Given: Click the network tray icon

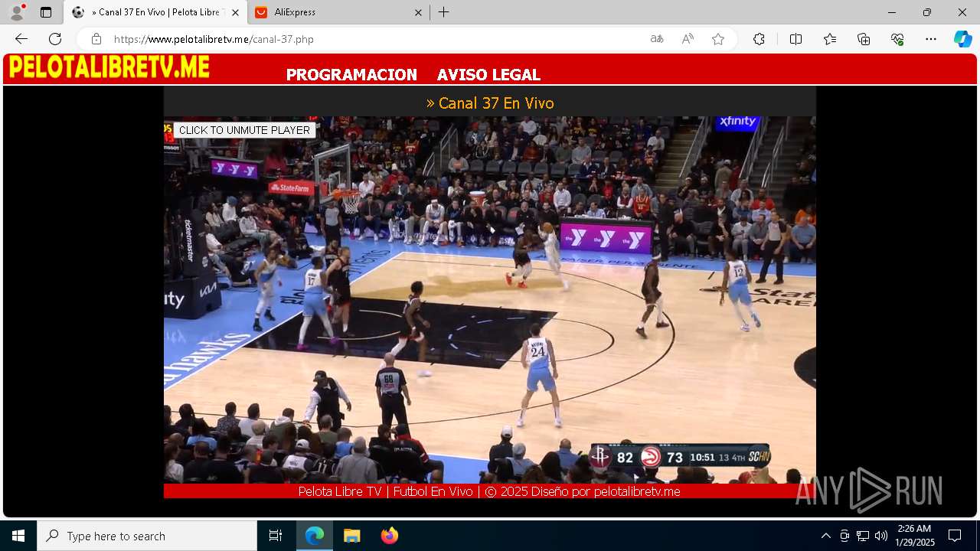Looking at the screenshot, I should click(863, 536).
